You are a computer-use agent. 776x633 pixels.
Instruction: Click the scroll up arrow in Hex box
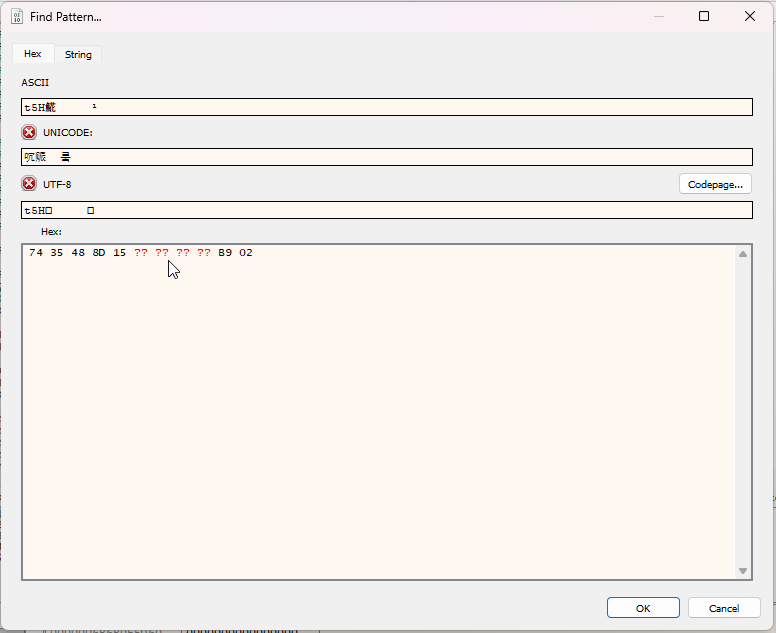743,254
